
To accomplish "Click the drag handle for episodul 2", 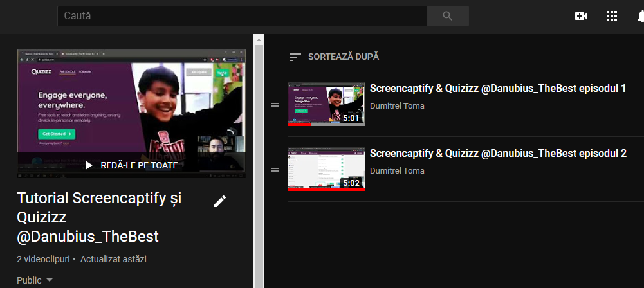I will [275, 170].
